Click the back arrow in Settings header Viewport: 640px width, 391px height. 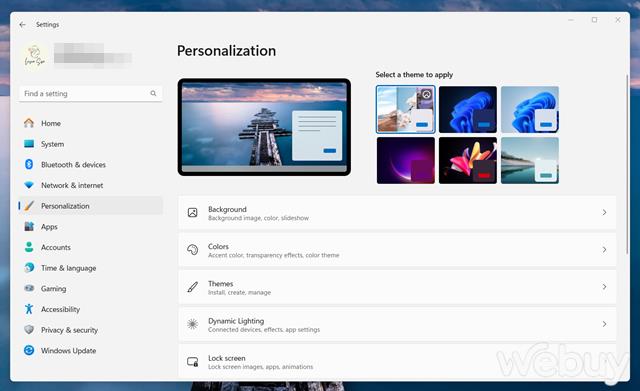[22, 24]
